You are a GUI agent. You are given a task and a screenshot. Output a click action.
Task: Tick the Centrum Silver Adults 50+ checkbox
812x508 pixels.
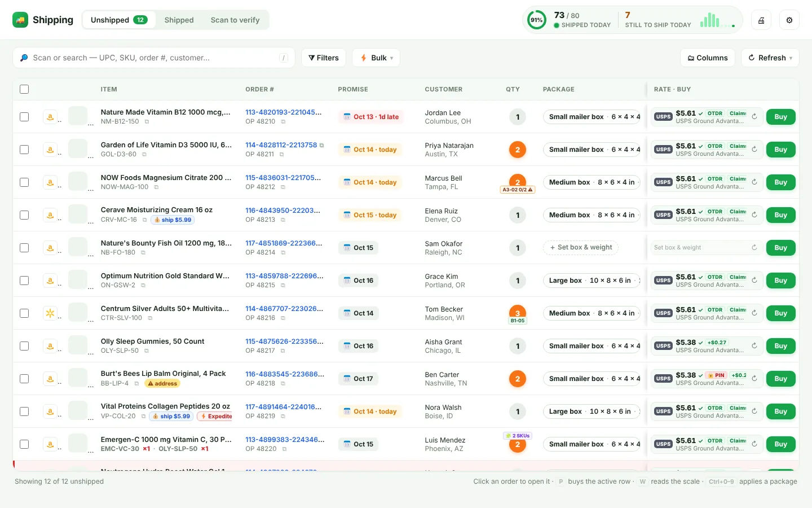click(x=24, y=313)
